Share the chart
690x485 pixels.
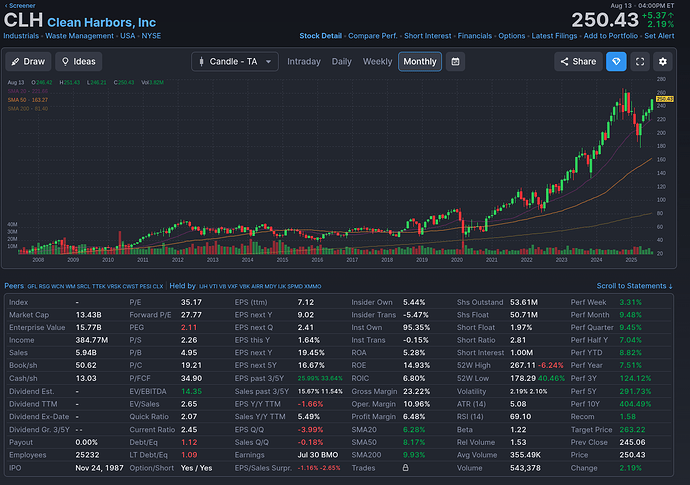click(577, 62)
